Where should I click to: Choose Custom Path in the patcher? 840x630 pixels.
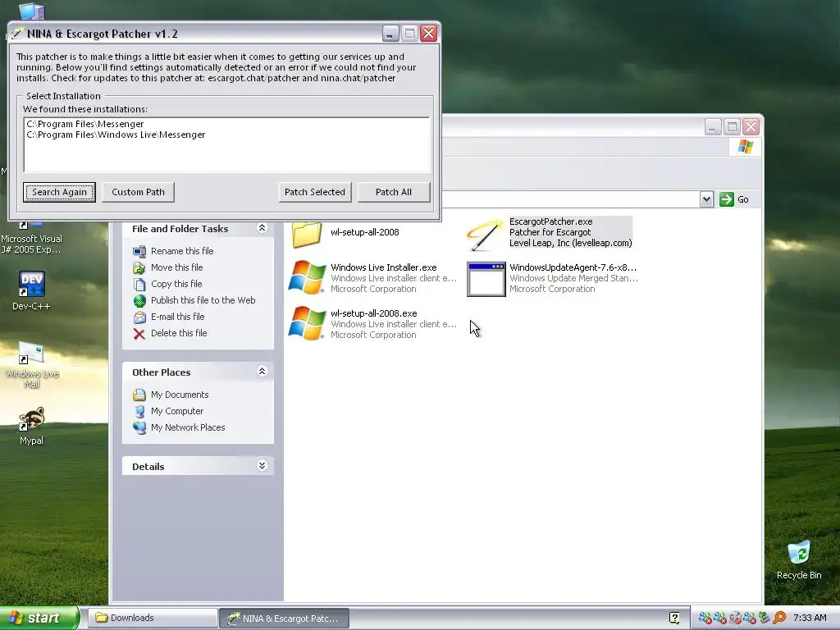(138, 192)
